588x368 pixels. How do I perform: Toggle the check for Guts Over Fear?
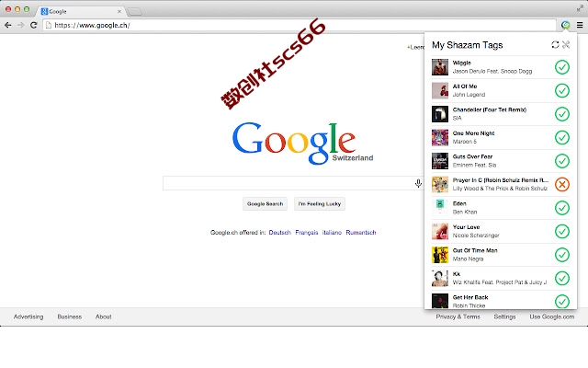pyautogui.click(x=562, y=161)
